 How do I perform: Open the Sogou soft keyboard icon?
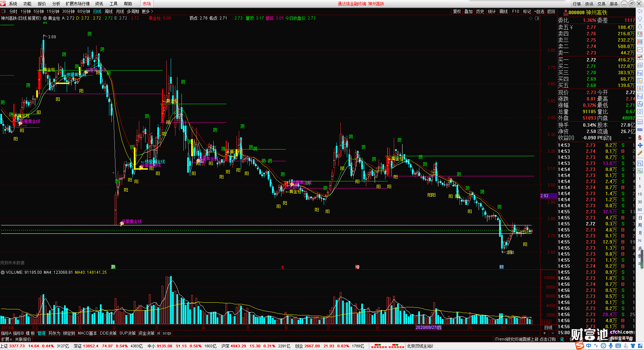618,346
